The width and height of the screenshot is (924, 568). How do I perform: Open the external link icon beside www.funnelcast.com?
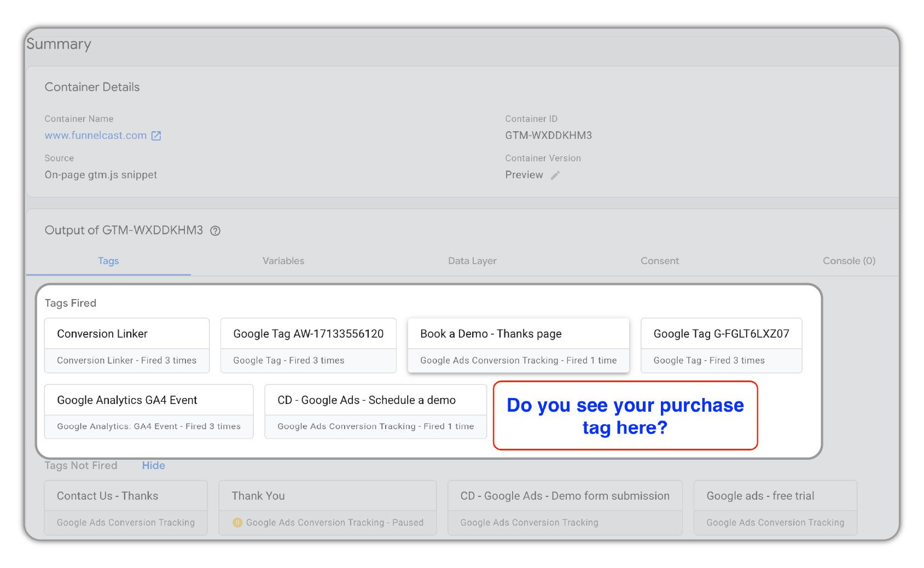coord(156,136)
